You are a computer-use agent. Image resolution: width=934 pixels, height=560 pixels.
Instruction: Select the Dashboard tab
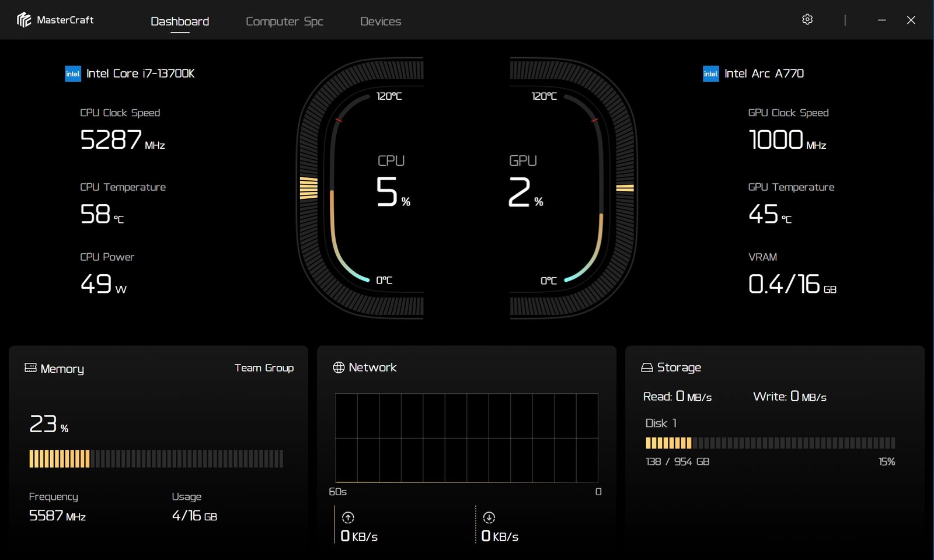[180, 22]
